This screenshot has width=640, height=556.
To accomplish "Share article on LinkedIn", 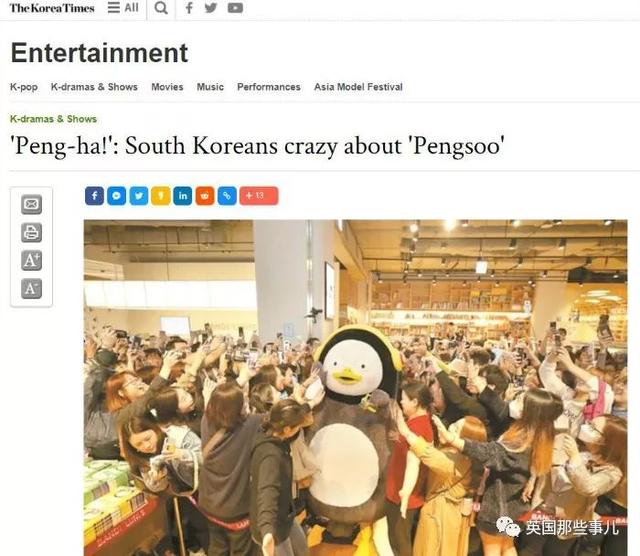I will coord(182,196).
